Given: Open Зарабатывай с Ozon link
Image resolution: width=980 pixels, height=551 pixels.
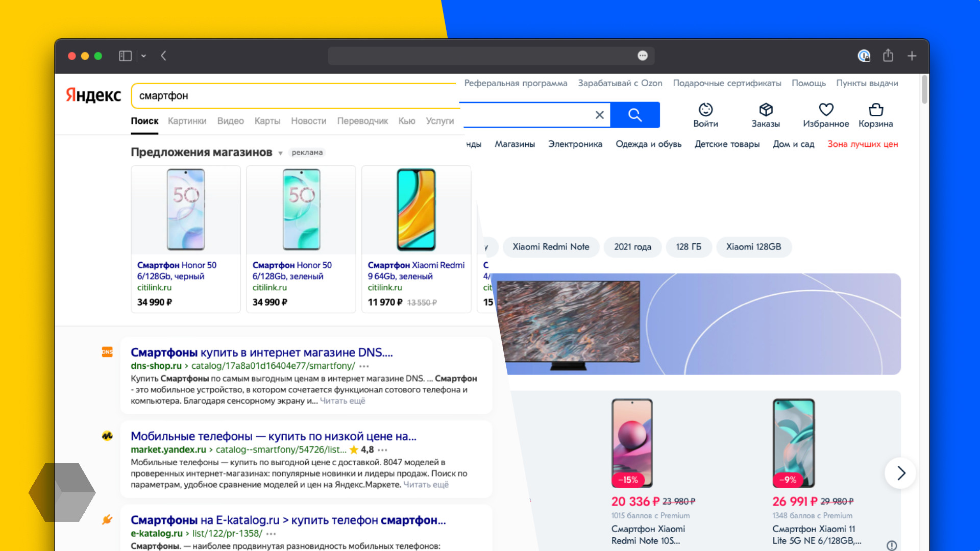Looking at the screenshot, I should pyautogui.click(x=620, y=83).
